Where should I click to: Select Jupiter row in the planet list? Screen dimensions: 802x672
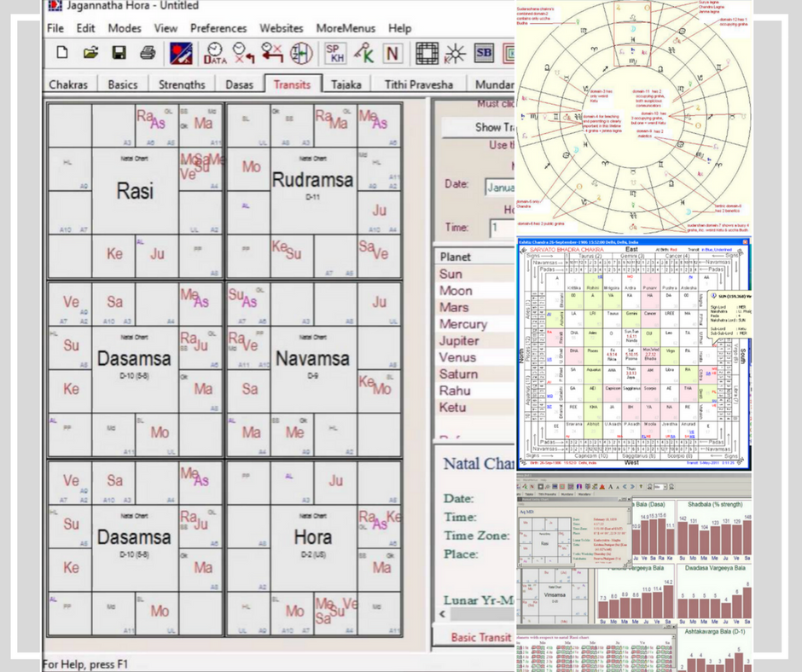click(x=462, y=341)
